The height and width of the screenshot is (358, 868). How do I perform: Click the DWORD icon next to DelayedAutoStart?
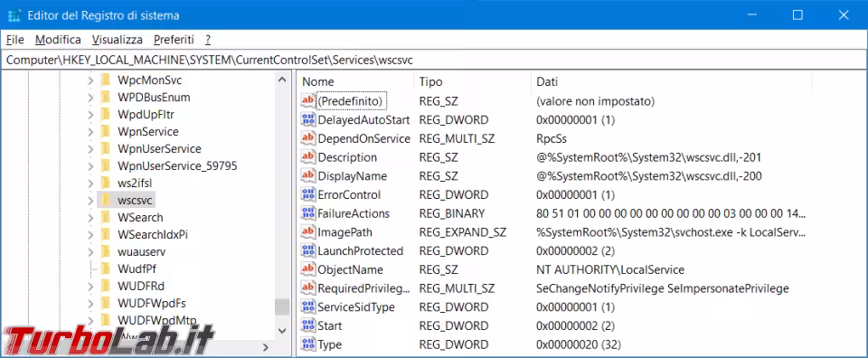coord(307,119)
